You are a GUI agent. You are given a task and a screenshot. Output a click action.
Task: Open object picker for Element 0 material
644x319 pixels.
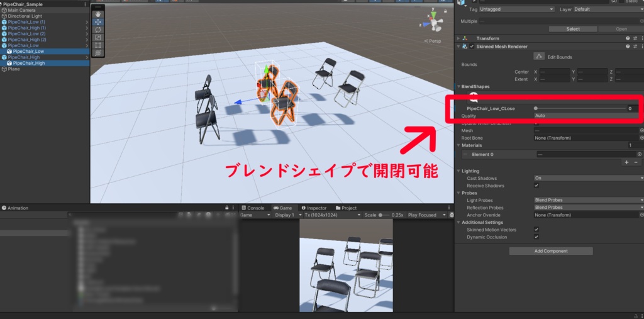coord(639,154)
